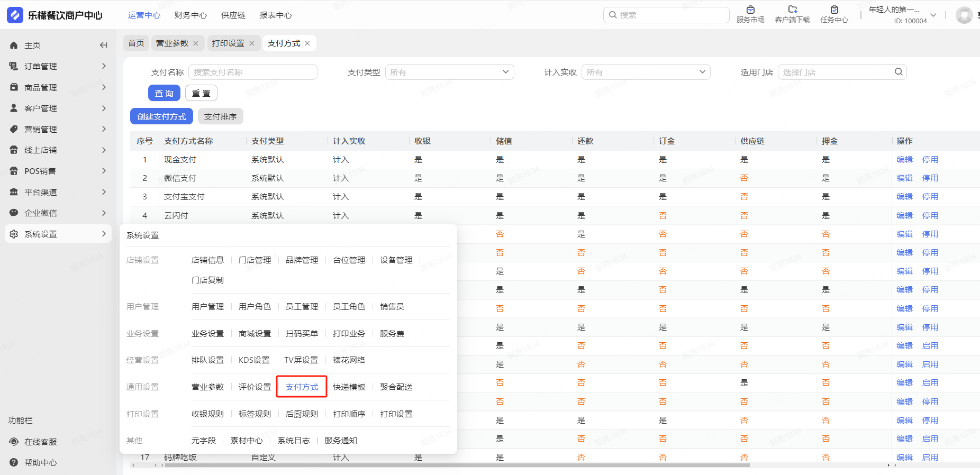Click the 营销管理 sidebar icon
Screen dimensions: 980x475
[14, 129]
